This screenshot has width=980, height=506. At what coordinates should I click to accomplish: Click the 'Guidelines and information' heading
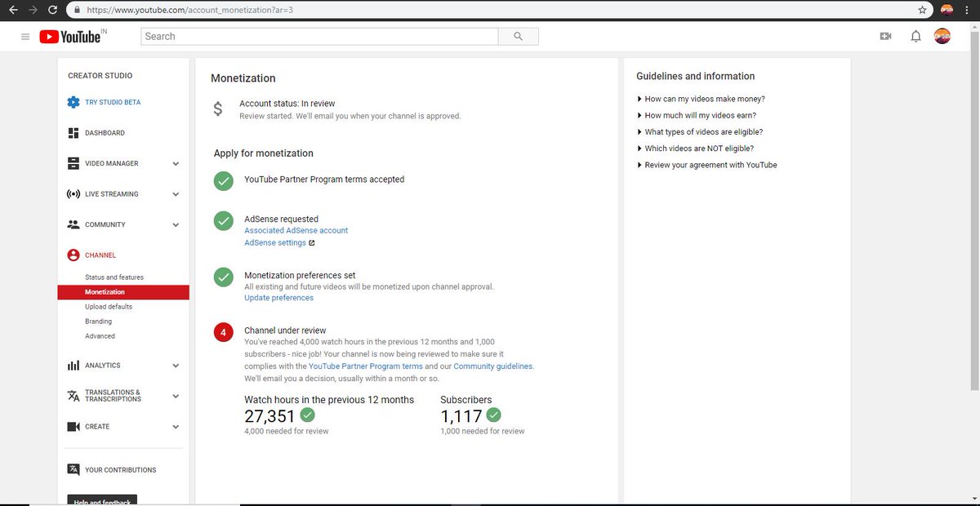click(695, 77)
